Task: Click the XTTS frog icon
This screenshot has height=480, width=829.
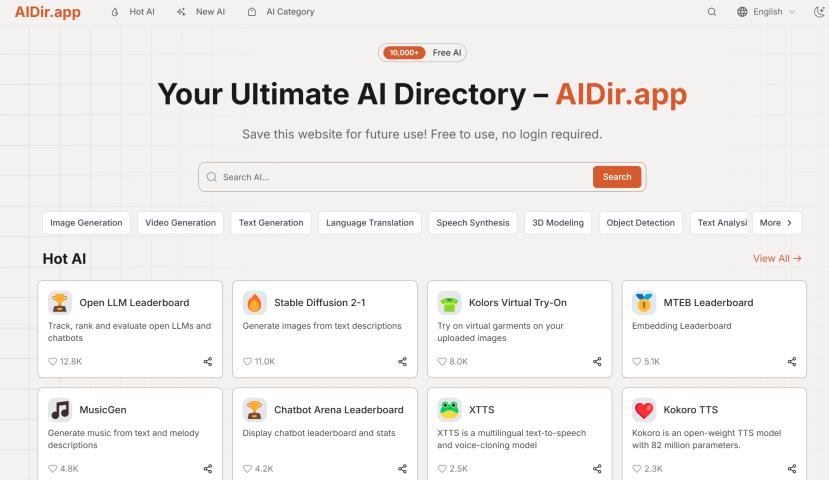Action: coord(449,410)
